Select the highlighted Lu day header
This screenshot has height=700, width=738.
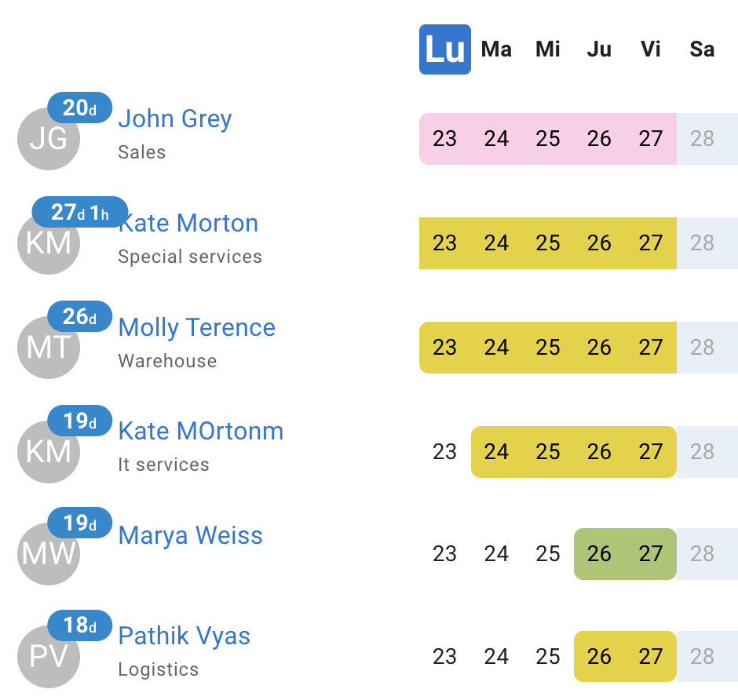click(445, 49)
